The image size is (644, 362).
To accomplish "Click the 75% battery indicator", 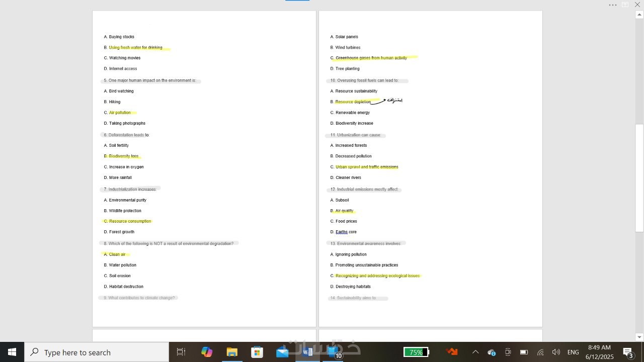I will [x=416, y=352].
